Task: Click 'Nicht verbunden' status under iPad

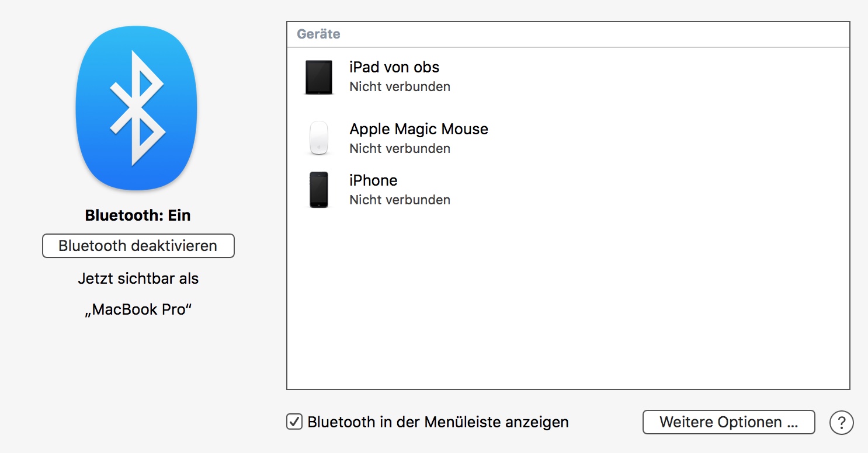Action: pyautogui.click(x=400, y=87)
